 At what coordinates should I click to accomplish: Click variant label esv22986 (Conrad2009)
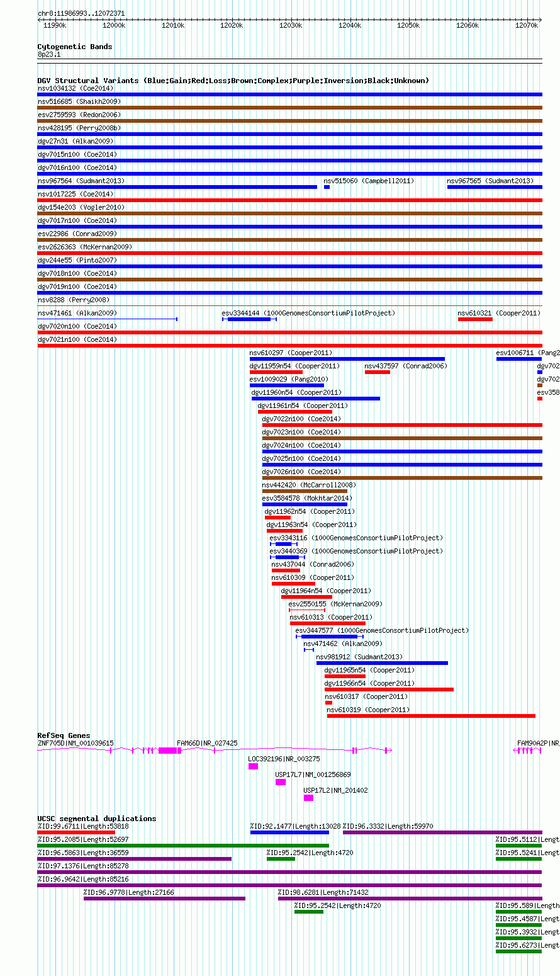pyautogui.click(x=77, y=234)
